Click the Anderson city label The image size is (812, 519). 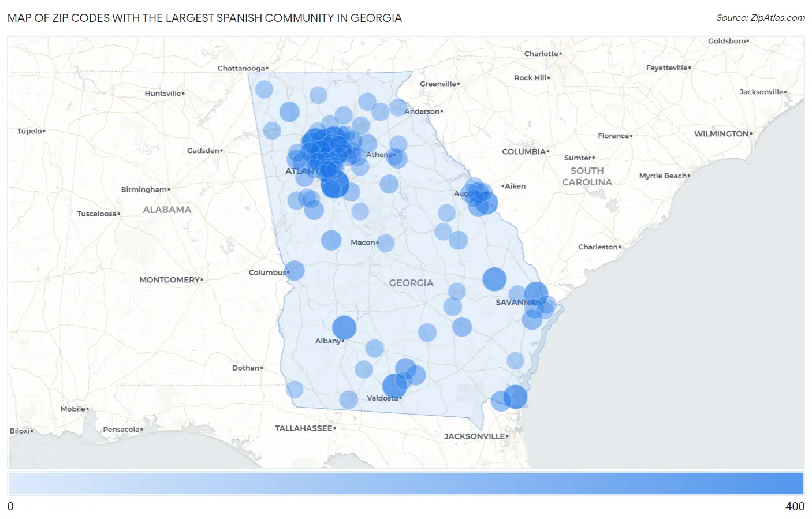(423, 111)
